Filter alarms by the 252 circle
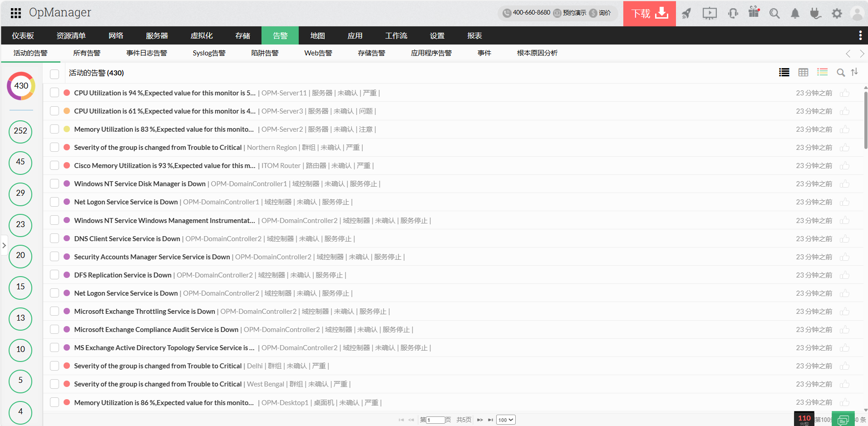This screenshot has height=426, width=868. [20, 131]
